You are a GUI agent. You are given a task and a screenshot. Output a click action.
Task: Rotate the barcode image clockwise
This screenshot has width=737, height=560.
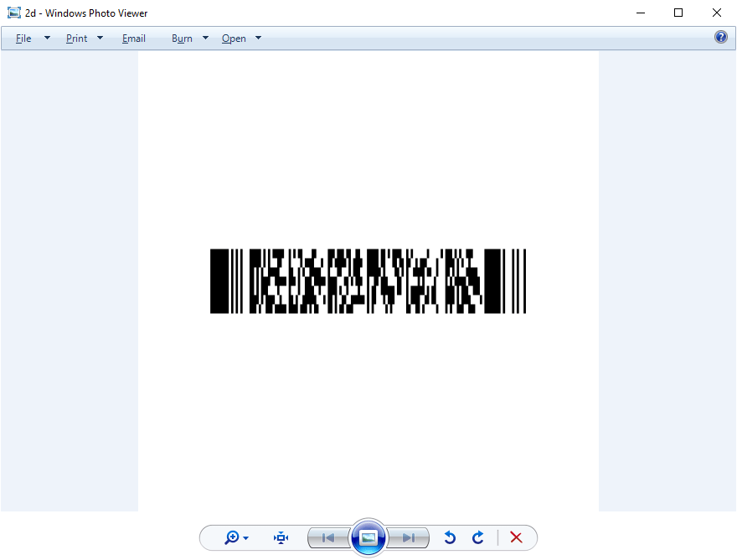[478, 537]
